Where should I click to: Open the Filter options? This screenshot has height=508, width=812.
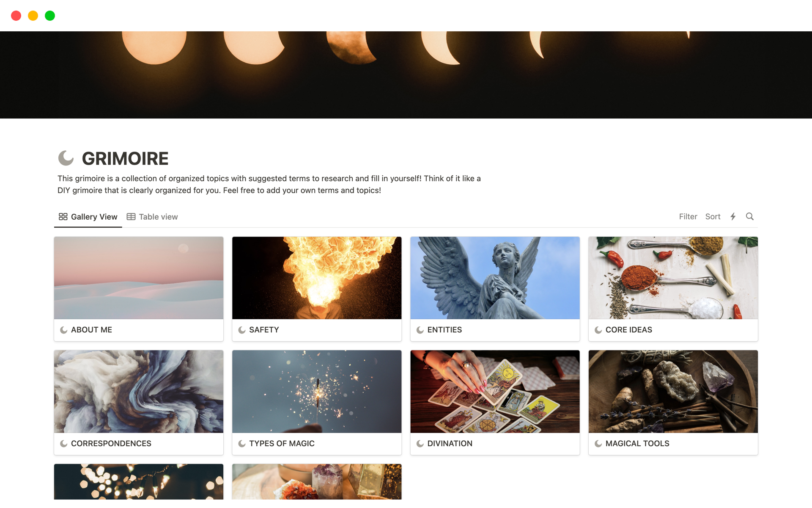[688, 217]
